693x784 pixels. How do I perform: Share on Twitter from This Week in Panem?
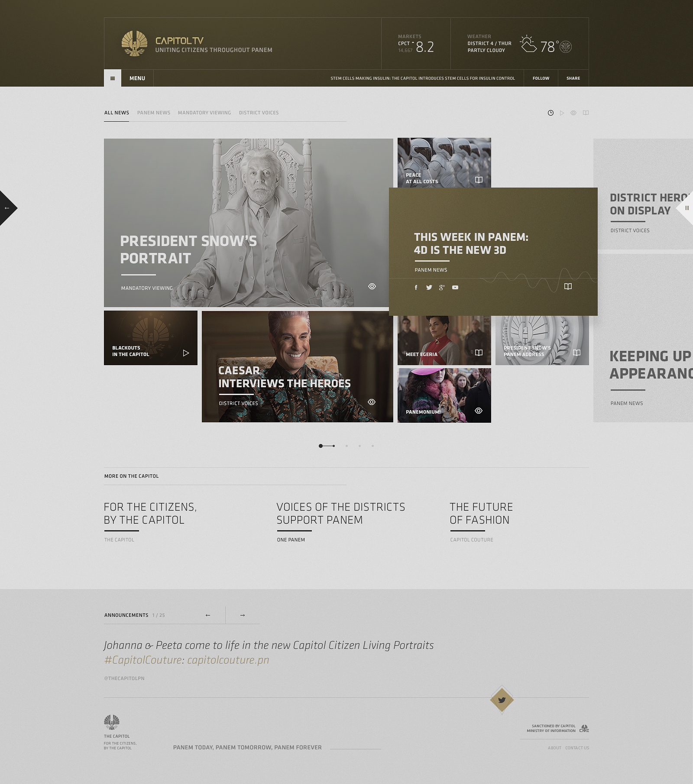tap(429, 288)
